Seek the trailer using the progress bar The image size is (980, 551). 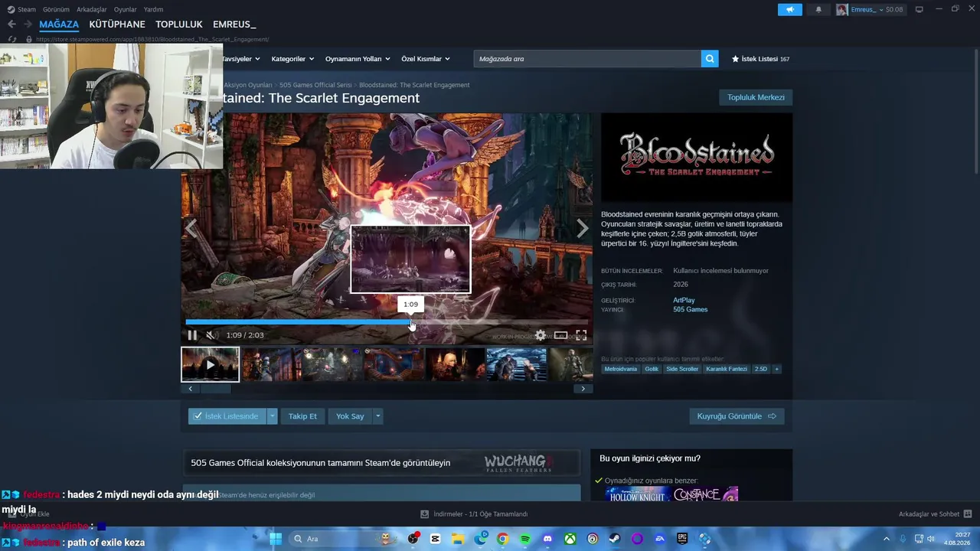387,322
